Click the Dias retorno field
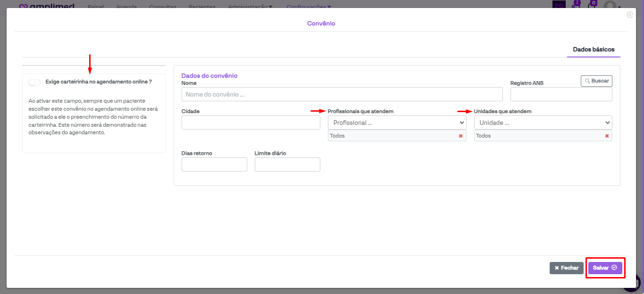644x294 pixels. [214, 164]
